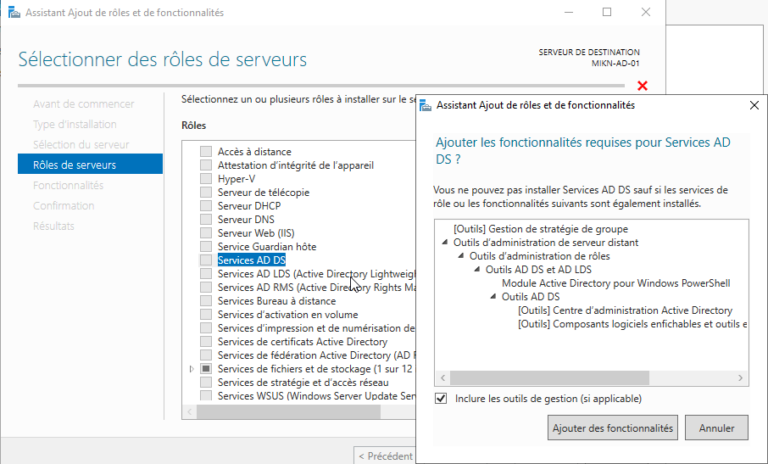Select Services AD RMS role row
The image size is (768, 464).
316,287
